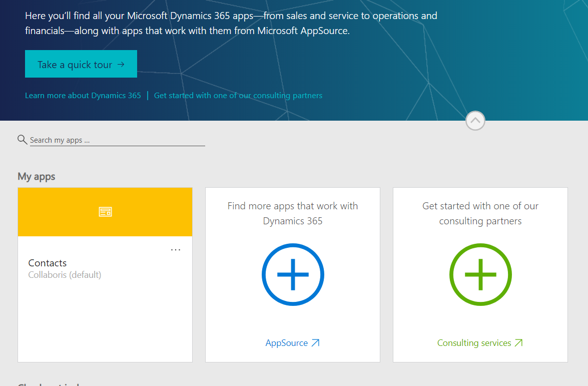
Task: Open the Consulting services link
Action: (480, 343)
